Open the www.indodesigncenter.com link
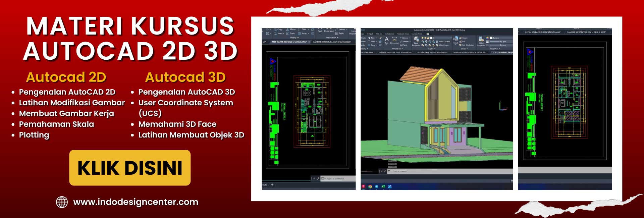Viewport: 644px width, 218px height. click(136, 202)
